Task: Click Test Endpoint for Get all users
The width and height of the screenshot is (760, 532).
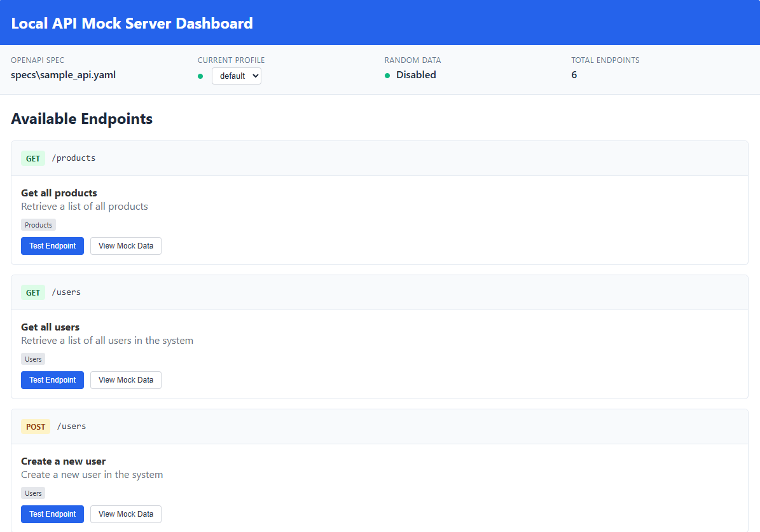Action: 52,380
